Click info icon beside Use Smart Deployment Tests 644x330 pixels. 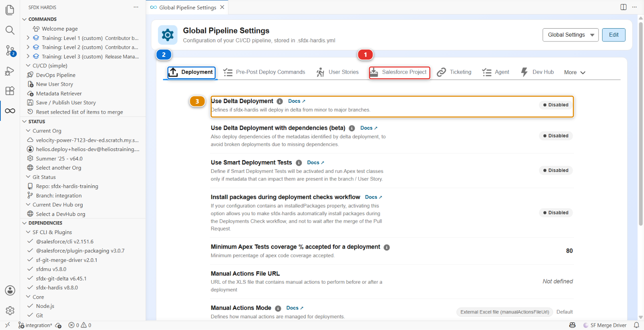tap(299, 163)
